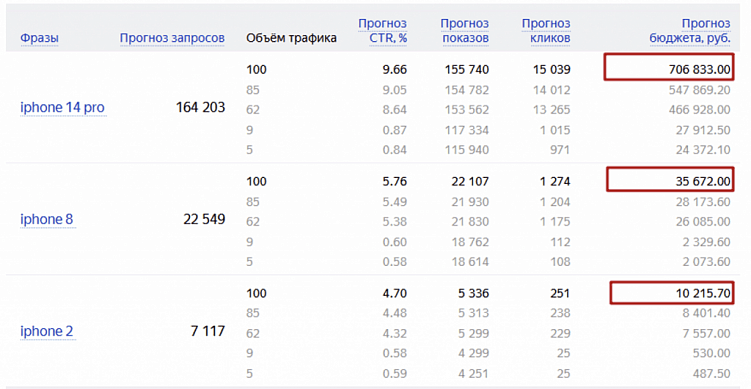Click the clicks forecast value 14 012
751x389 pixels.
[x=552, y=90]
